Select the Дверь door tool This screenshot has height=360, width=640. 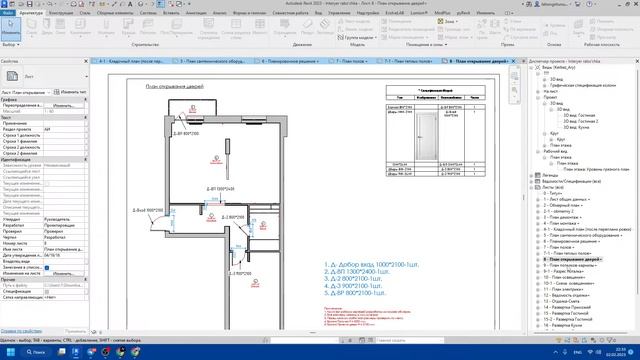(x=47, y=27)
